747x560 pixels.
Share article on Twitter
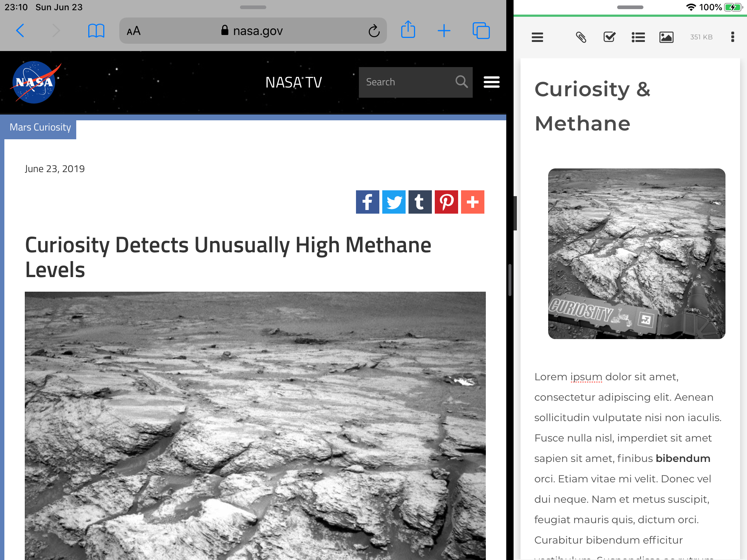tap(394, 202)
